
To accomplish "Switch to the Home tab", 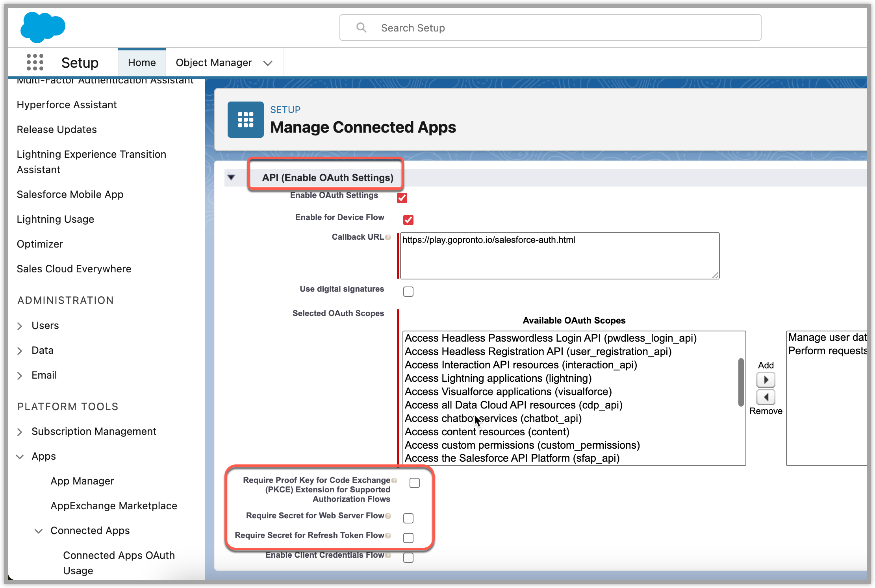I will [x=142, y=63].
